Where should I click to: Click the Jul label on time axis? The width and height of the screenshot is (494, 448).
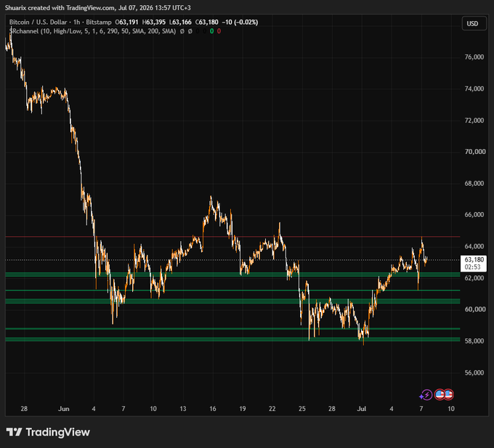coord(361,409)
